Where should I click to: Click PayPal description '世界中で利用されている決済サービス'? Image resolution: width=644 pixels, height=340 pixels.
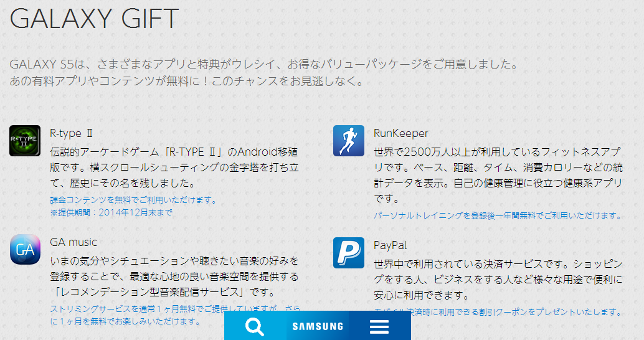[x=498, y=279]
